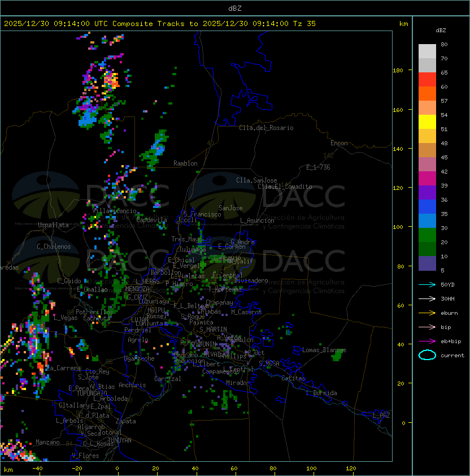470x476 pixels.
Task: Click the '-40' tick on bottom axis
Action: (x=38, y=469)
